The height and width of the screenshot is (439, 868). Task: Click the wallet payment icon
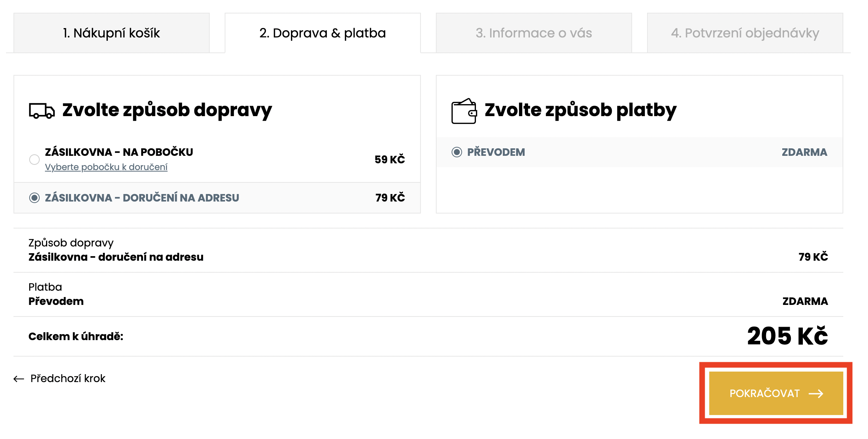click(464, 111)
